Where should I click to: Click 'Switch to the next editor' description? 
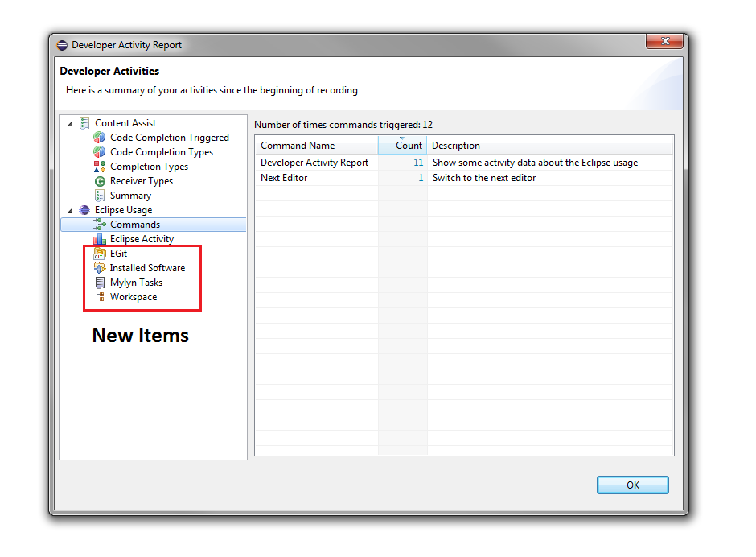pyautogui.click(x=484, y=178)
